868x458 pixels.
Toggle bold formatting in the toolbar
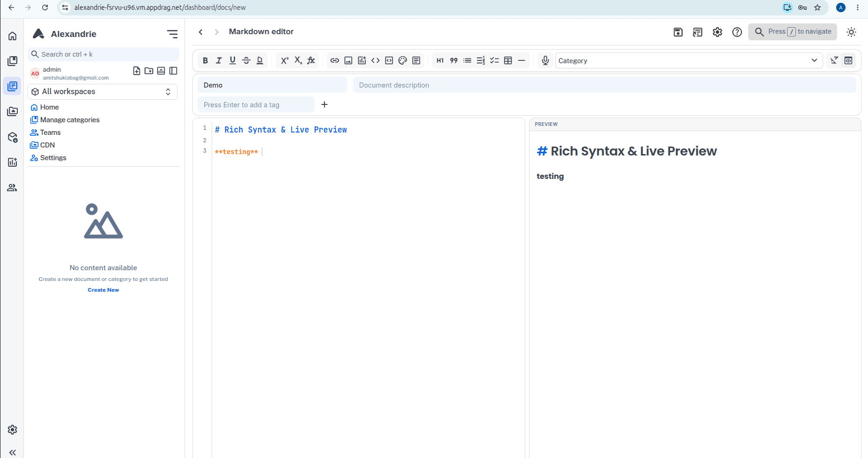(205, 60)
